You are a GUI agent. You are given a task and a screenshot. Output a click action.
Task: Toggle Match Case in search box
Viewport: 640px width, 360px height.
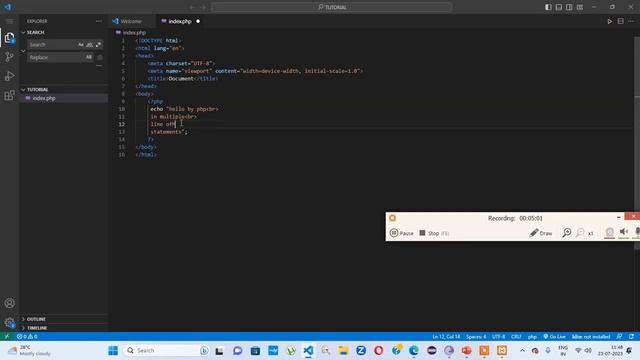click(81, 44)
